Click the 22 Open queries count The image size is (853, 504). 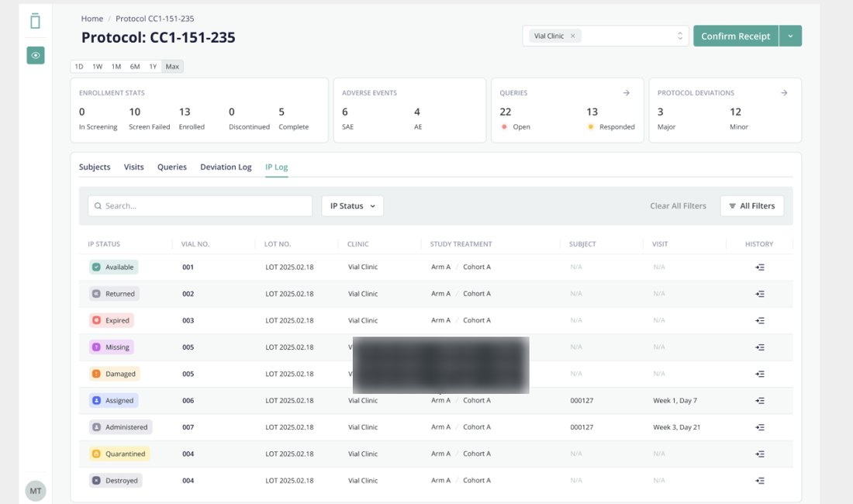[506, 112]
